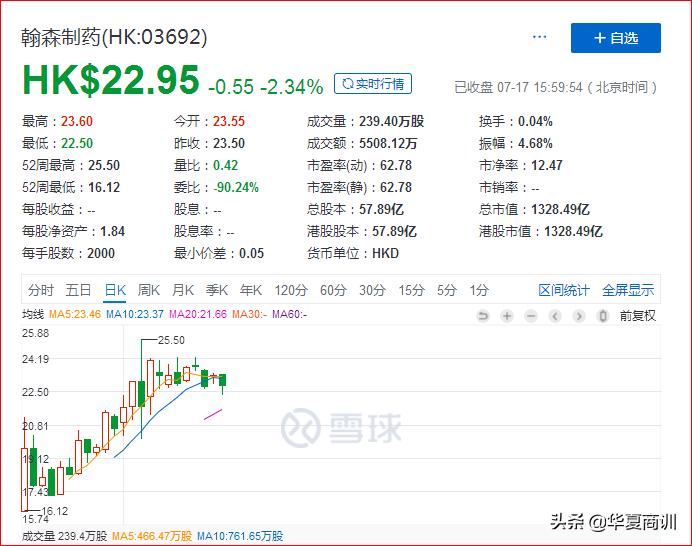The height and width of the screenshot is (546, 692).
Task: Click the 总市值 1328.49亿 value
Action: (560, 209)
